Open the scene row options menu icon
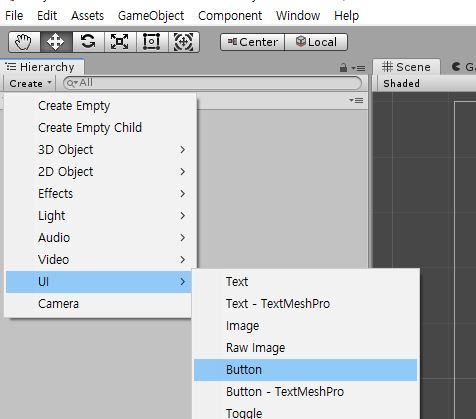476x419 pixels. [356, 100]
